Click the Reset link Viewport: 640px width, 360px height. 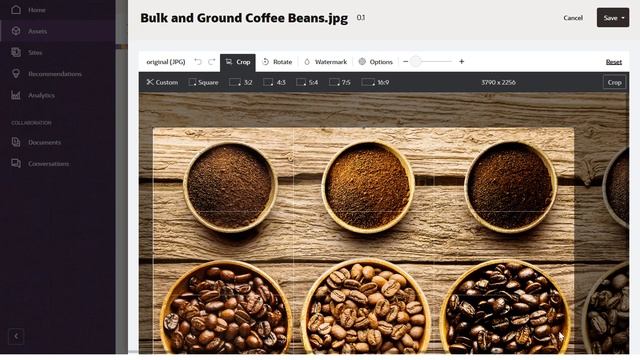pos(613,62)
